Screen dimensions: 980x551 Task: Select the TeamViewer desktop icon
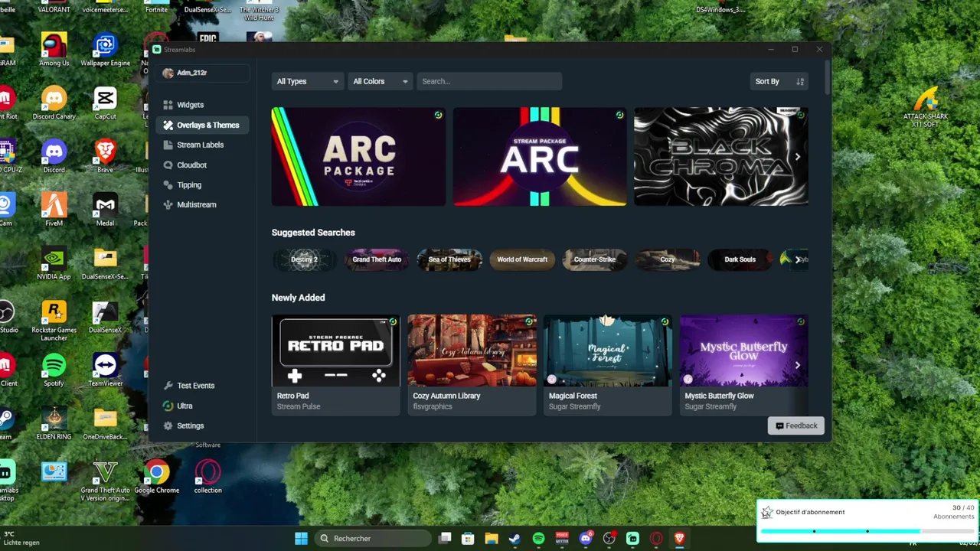[105, 370]
